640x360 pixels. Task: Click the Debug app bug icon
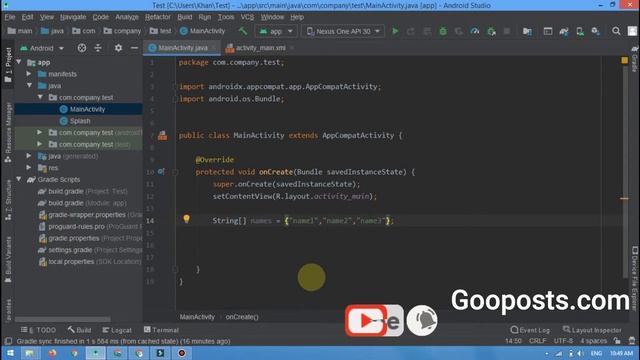[443, 31]
